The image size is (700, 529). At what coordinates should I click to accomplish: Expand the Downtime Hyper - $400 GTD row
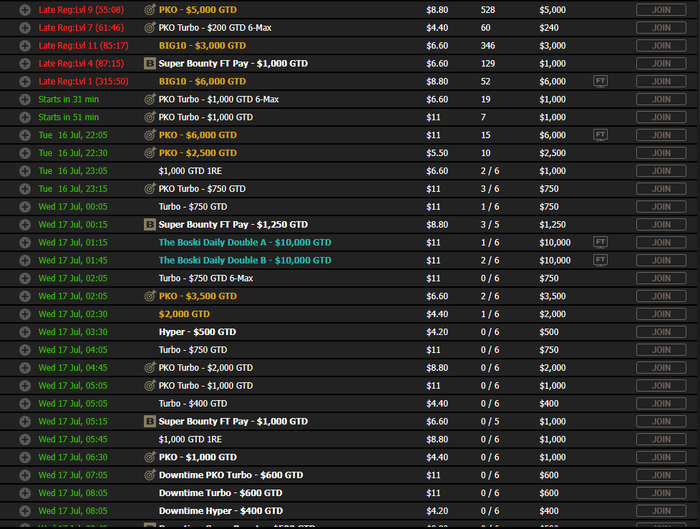tap(25, 511)
